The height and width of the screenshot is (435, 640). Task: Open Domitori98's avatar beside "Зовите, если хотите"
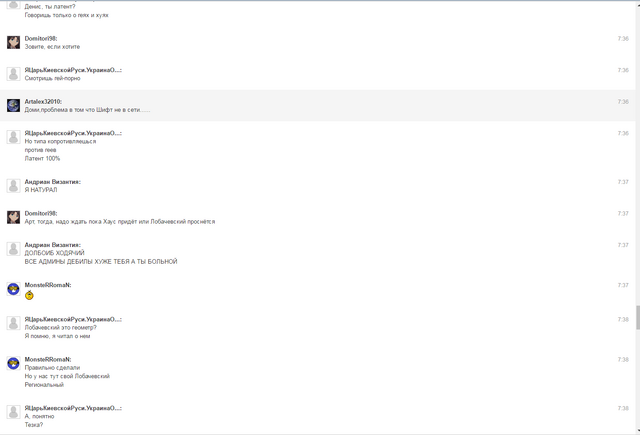point(13,42)
